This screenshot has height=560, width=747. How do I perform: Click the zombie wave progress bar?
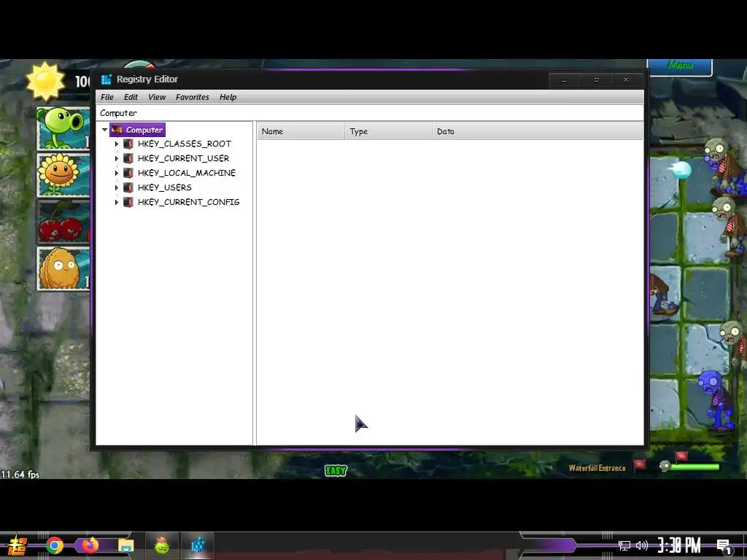click(x=694, y=467)
